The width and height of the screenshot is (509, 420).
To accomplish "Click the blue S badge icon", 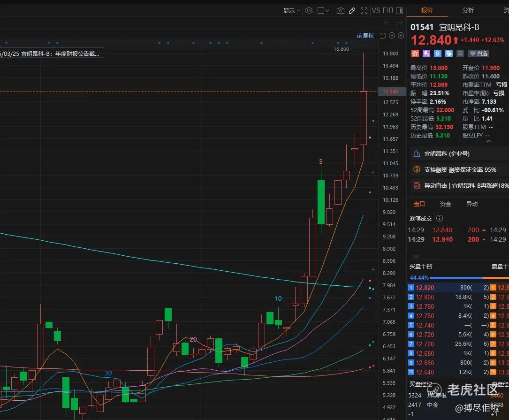I will click(x=438, y=53).
